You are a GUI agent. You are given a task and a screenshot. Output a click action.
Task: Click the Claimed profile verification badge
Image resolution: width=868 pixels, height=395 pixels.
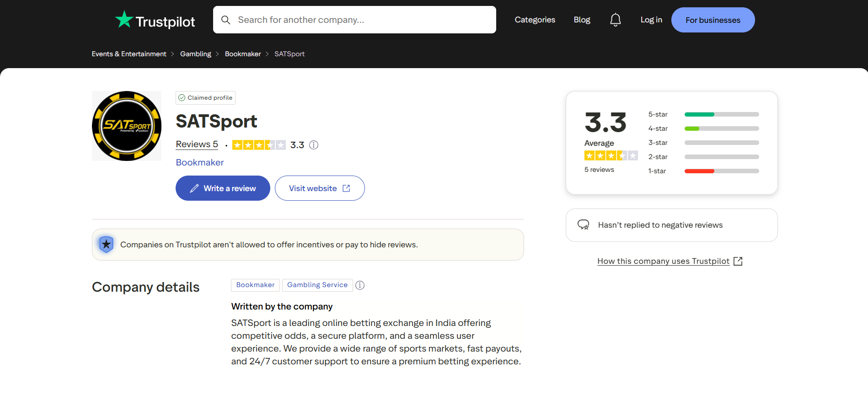pyautogui.click(x=182, y=97)
